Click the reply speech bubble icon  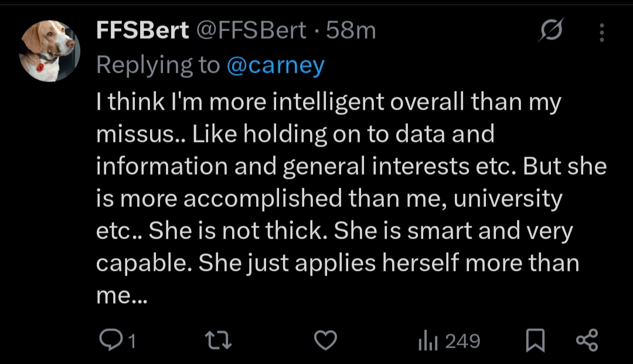110,341
